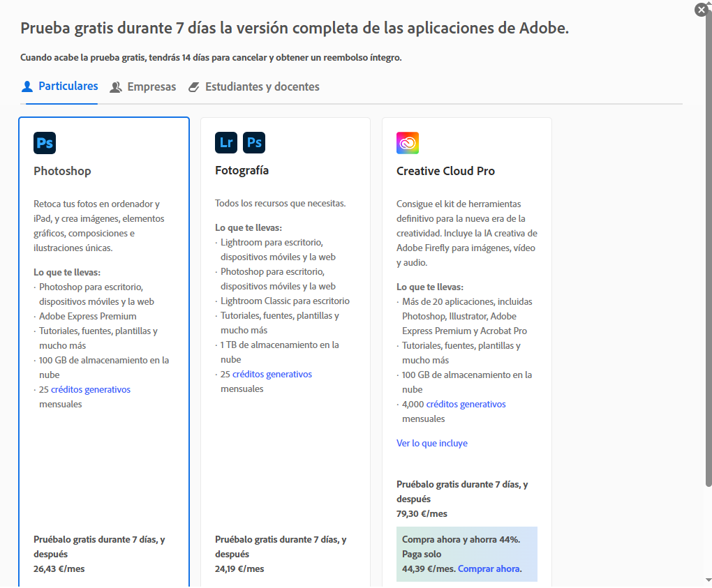Click the Photoshop icon in Fotografía card
This screenshot has height=588, width=712.
(254, 143)
